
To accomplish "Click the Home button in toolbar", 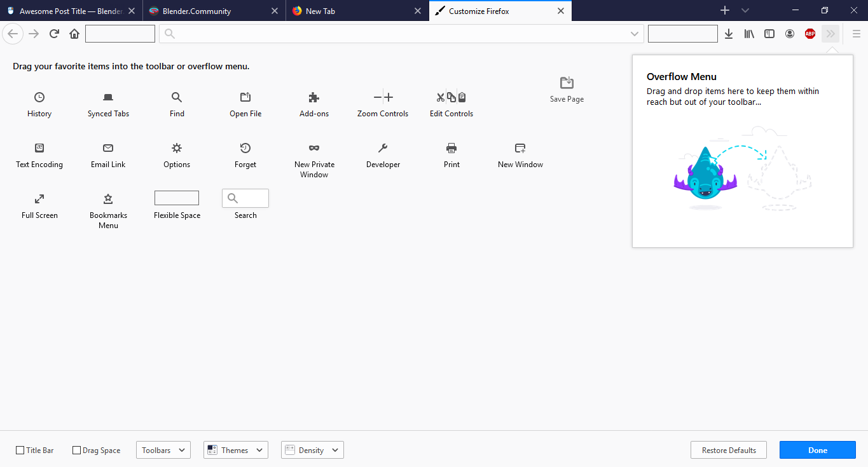I will (74, 34).
